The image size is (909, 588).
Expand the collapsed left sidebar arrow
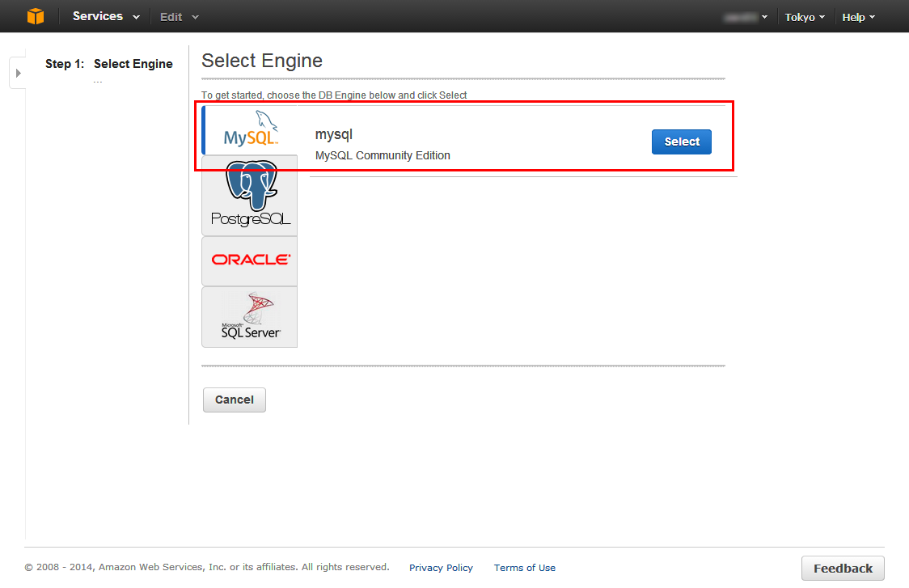tap(18, 73)
